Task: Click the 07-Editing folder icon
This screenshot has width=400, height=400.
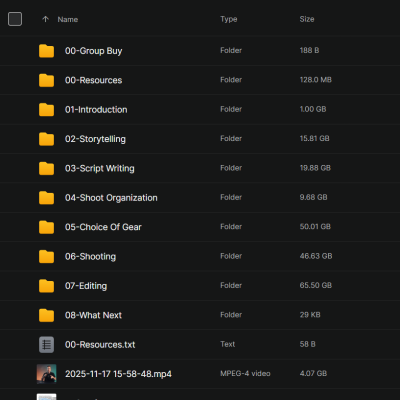Action: click(x=46, y=286)
